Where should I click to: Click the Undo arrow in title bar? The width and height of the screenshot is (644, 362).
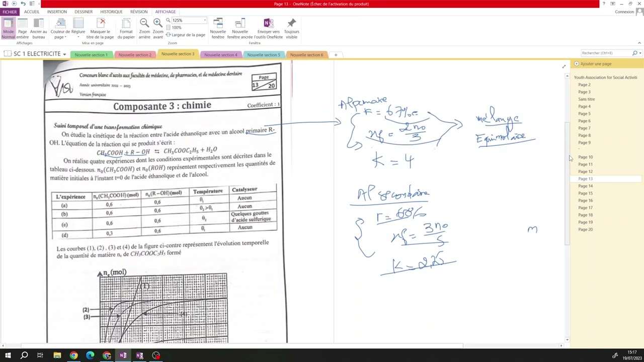(x=23, y=4)
